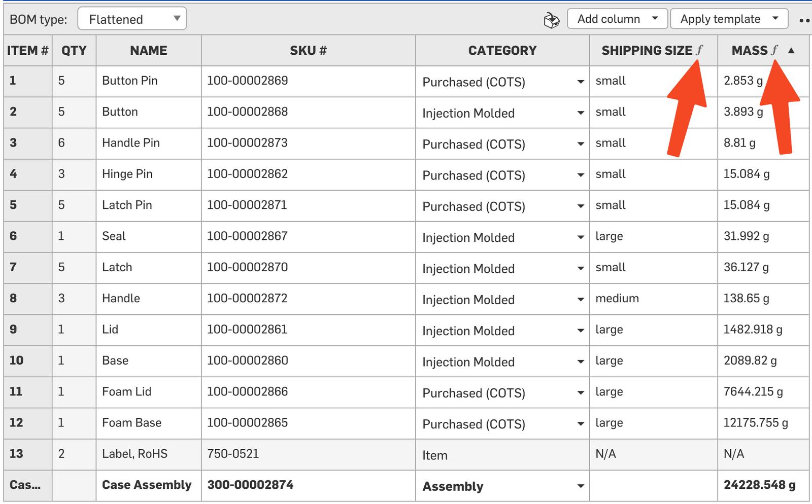Open the BOM type Flattened dropdown
The width and height of the screenshot is (812, 504).
tap(132, 19)
